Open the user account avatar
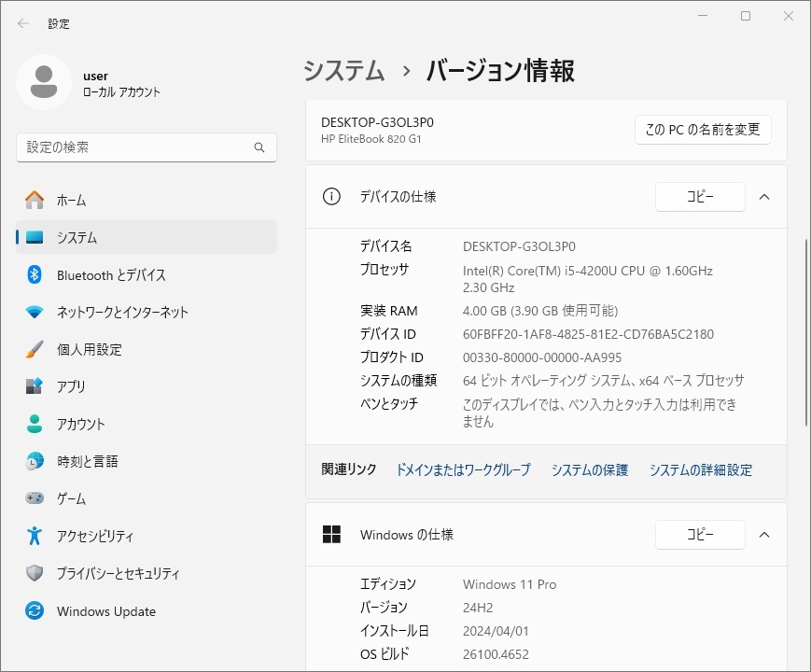Image resolution: width=811 pixels, height=672 pixels. (x=44, y=82)
